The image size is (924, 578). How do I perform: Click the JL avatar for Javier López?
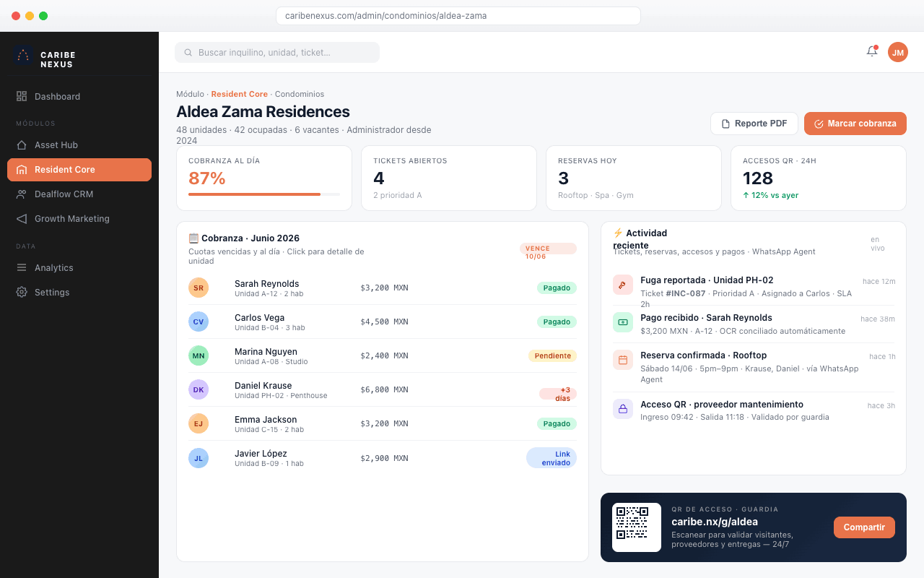coord(199,457)
